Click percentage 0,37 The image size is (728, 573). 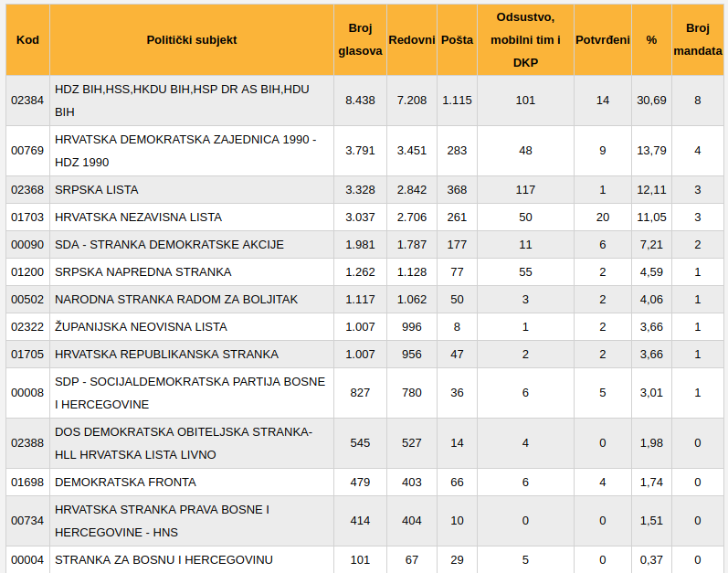(651, 559)
